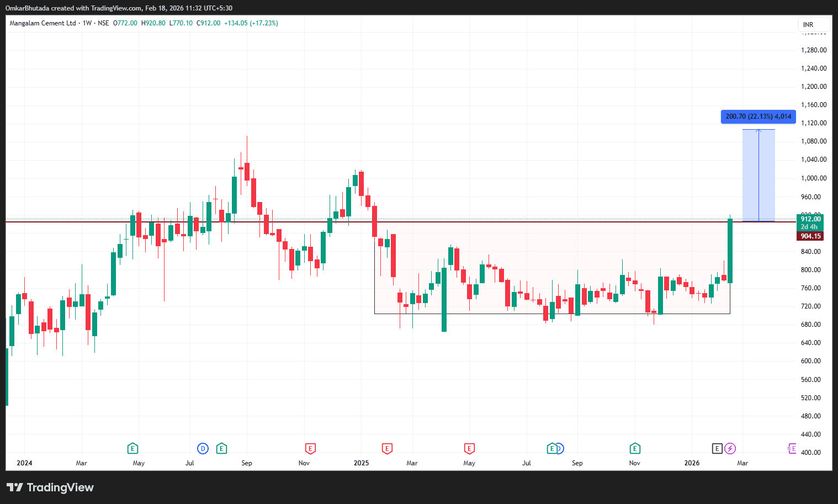Click the OmkarBhutada created with TradingView.com header
Image resolution: width=838 pixels, height=504 pixels.
(119, 8)
